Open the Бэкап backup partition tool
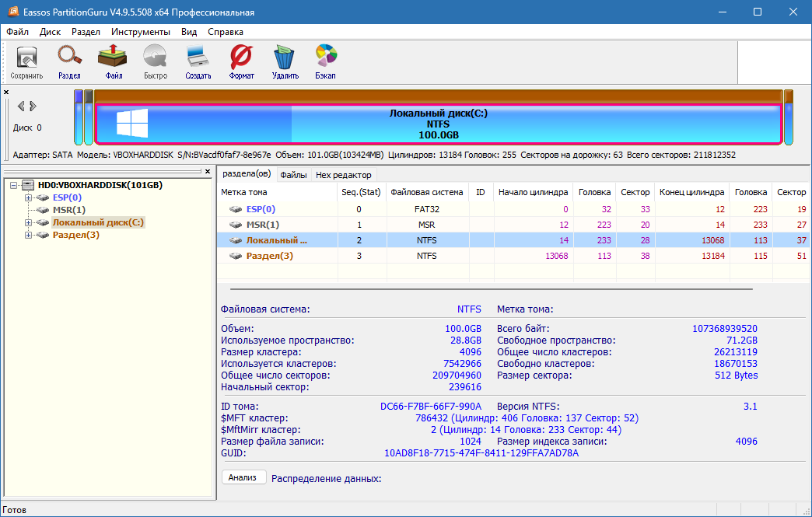This screenshot has height=517, width=812. [326, 62]
